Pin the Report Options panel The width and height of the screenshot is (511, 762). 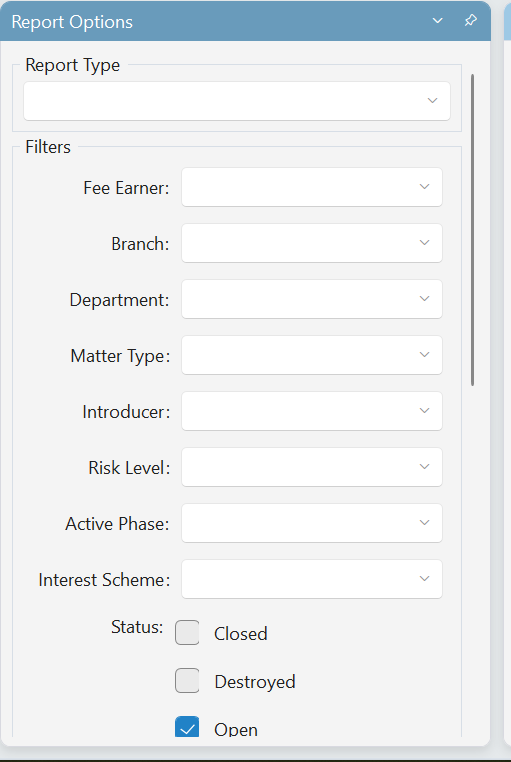pyautogui.click(x=470, y=20)
